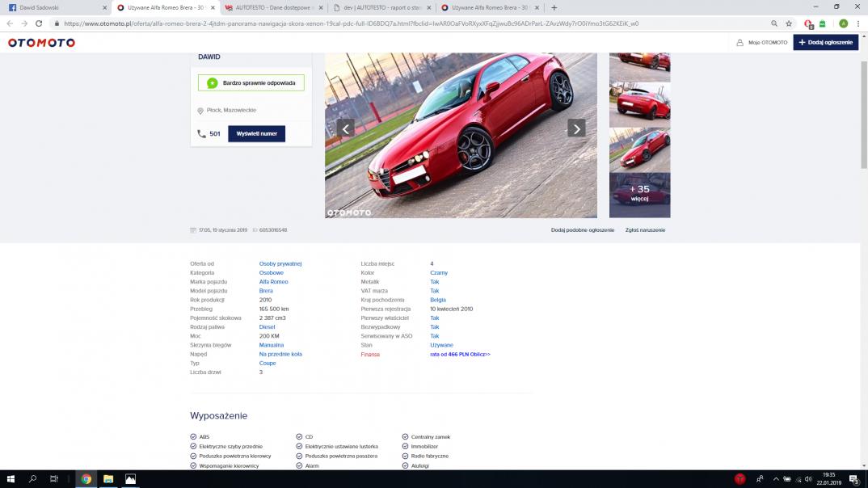Click Tak next to Bezwypadkowy
Image resolution: width=868 pixels, height=488 pixels.
tap(435, 327)
